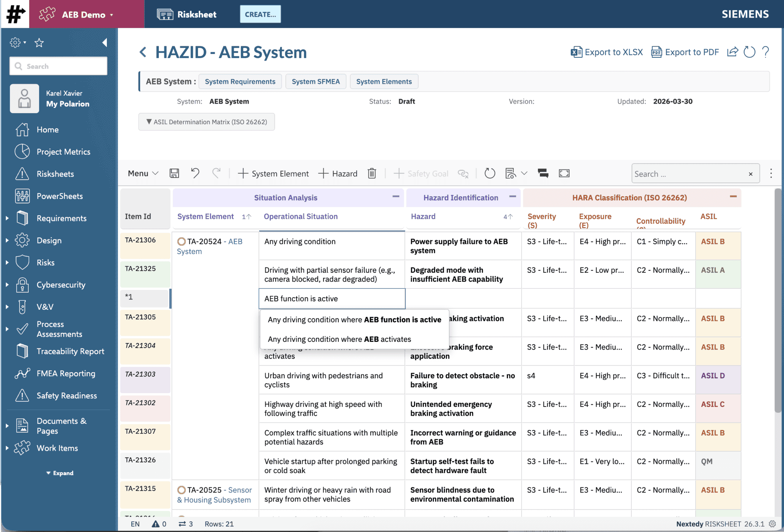Select suggestion 'Any driving condition where AEB function is active'

[x=354, y=320]
